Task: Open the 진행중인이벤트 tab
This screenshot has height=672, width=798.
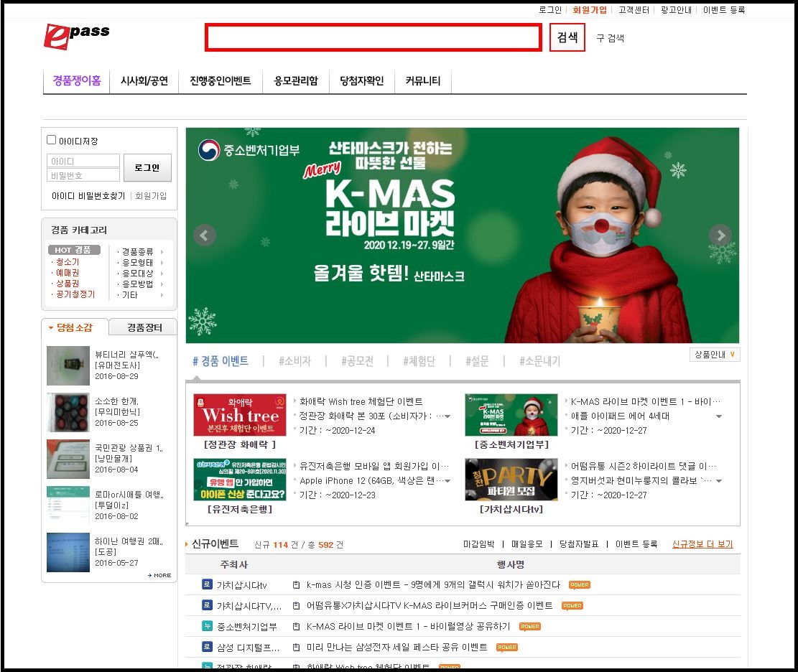Action: pos(221,81)
